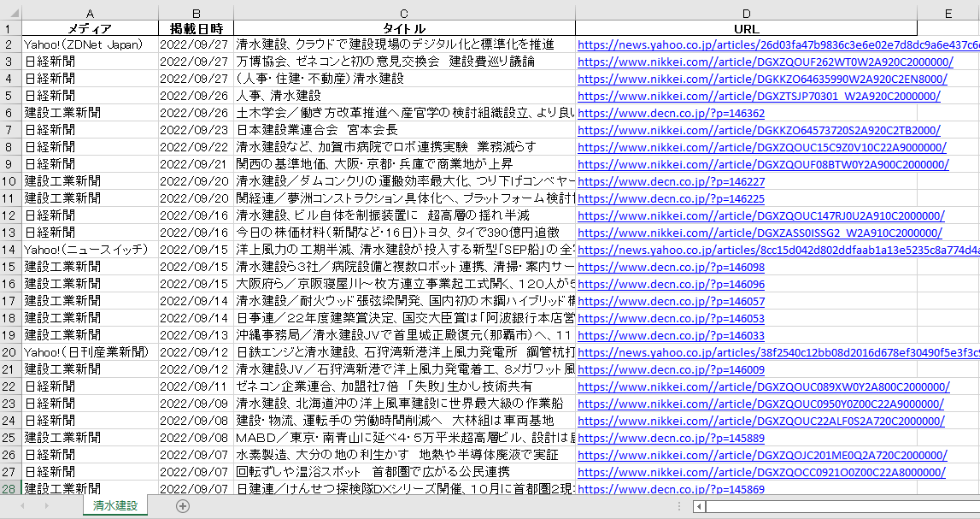The width and height of the screenshot is (980, 519).
Task: Select row 14 header
Action: pos(10,251)
